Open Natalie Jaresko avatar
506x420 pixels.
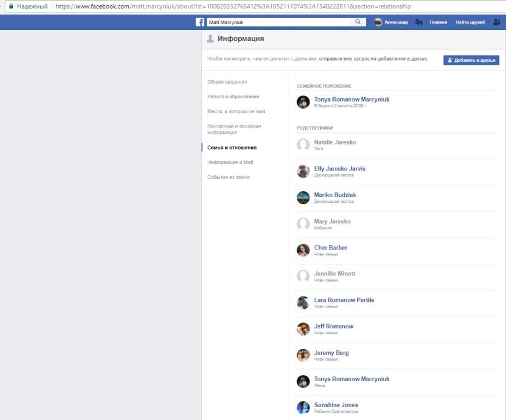pyautogui.click(x=303, y=145)
